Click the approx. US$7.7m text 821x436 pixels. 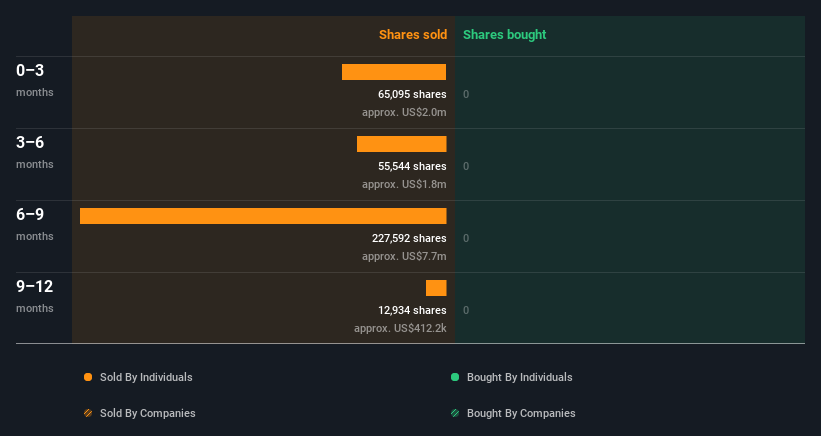point(404,256)
